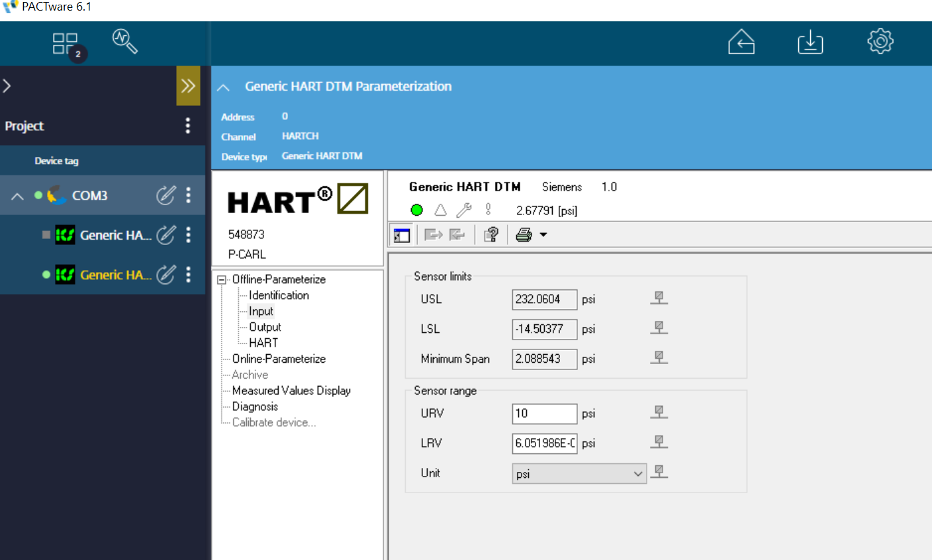Open Diagnosis tree item

pos(255,406)
